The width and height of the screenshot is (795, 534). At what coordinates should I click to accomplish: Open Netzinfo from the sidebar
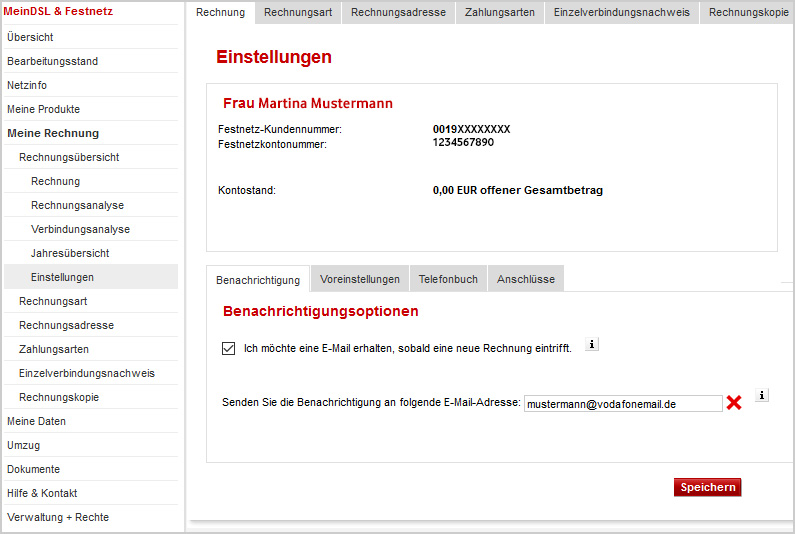tap(27, 85)
